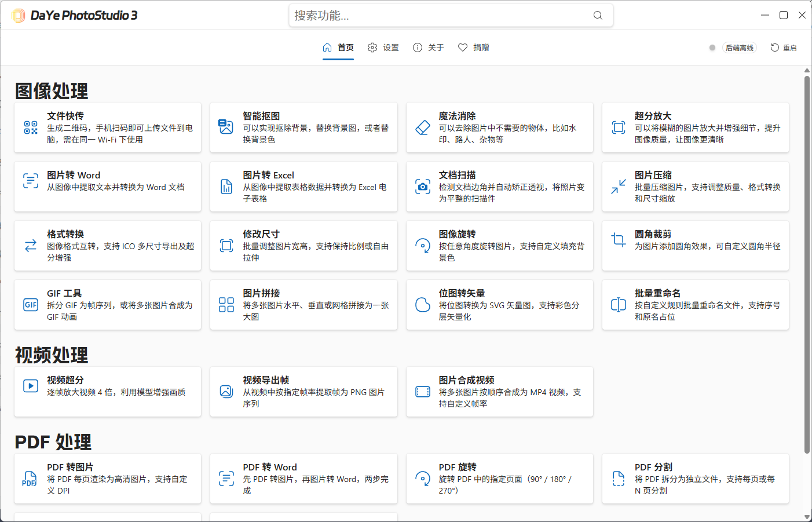812x522 pixels.
Task: Click the 文件快传 QR code icon
Action: pyautogui.click(x=31, y=127)
